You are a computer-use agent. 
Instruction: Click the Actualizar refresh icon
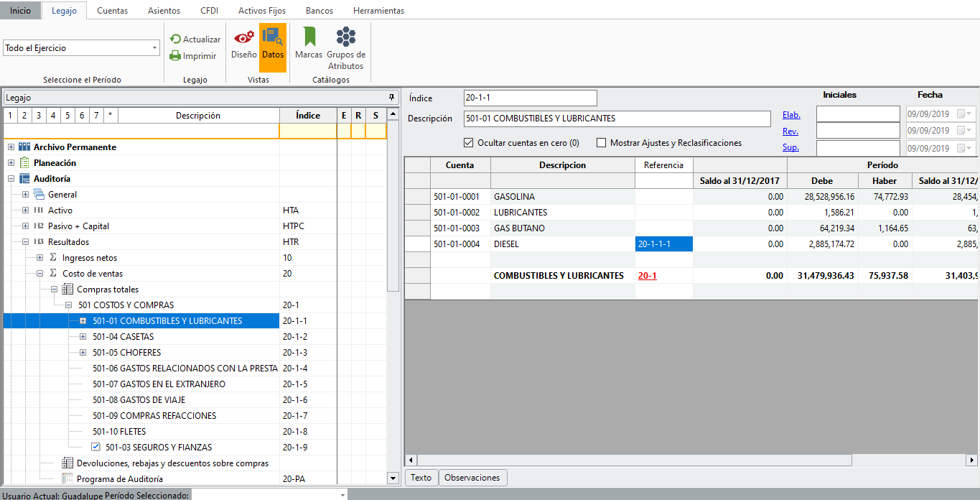point(175,40)
